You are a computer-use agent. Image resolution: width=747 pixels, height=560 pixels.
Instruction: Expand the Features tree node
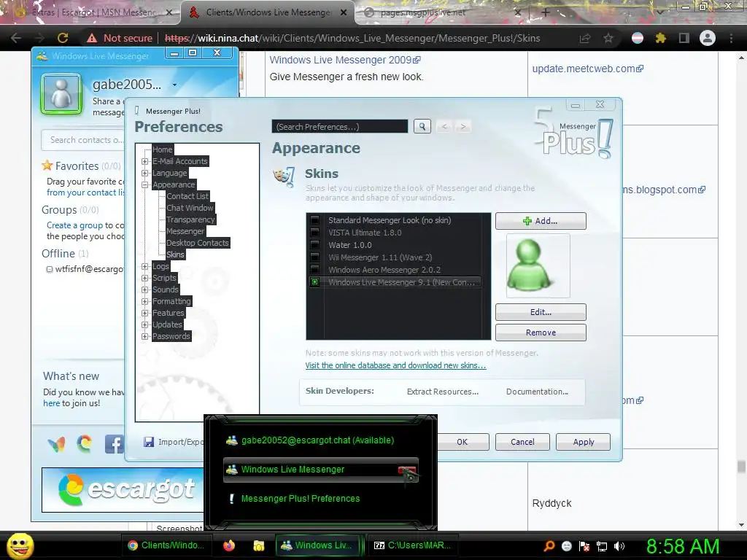tap(145, 313)
